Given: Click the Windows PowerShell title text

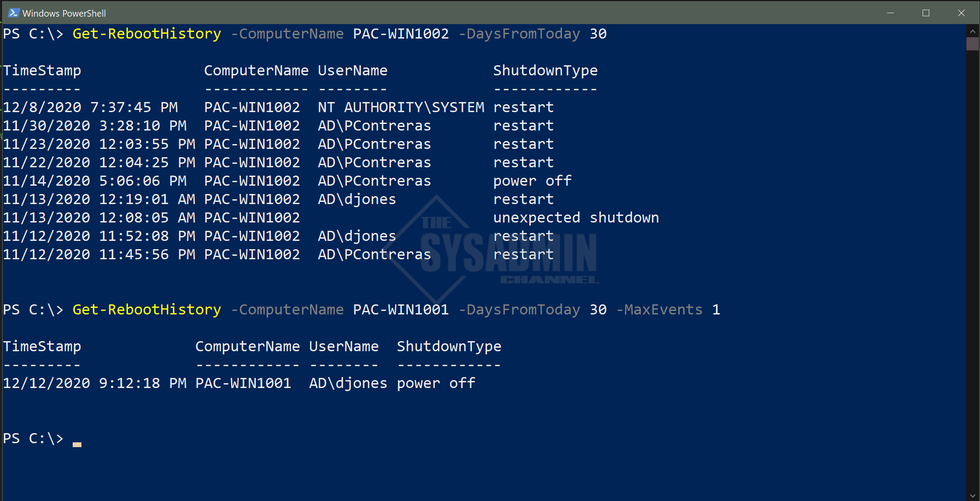Looking at the screenshot, I should tap(65, 13).
